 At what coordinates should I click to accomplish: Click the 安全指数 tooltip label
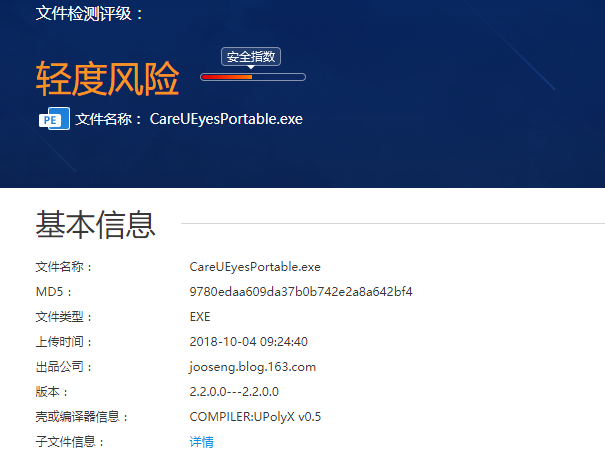(251, 57)
